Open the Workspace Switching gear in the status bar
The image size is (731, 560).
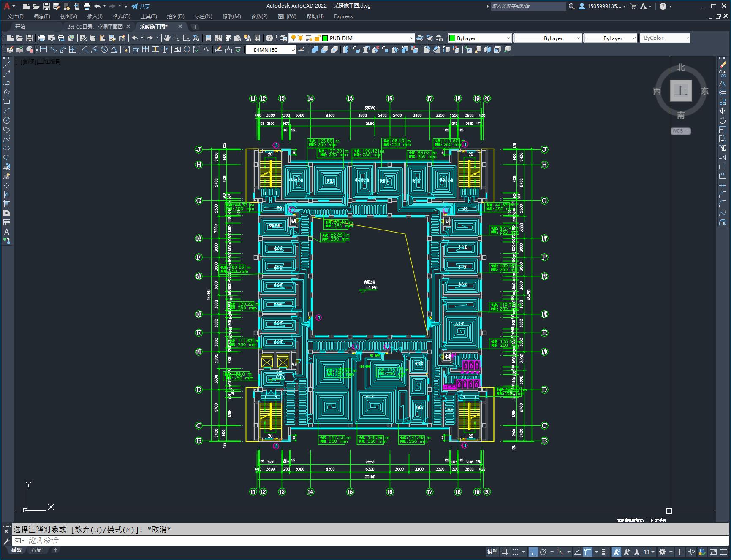tap(662, 552)
